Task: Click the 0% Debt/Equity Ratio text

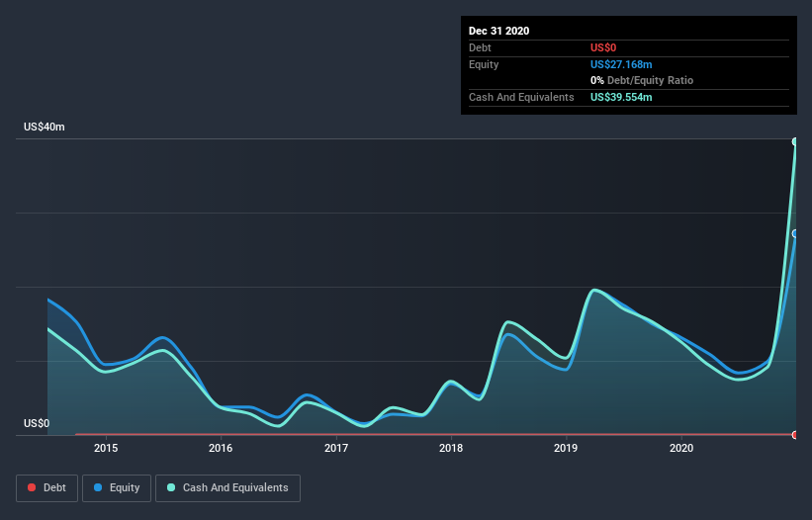Action: pyautogui.click(x=642, y=81)
